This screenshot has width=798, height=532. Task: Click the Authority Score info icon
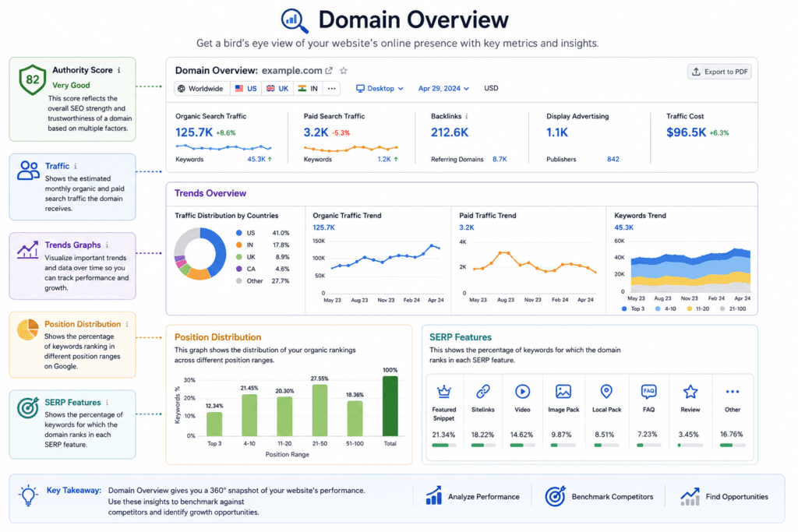tap(119, 70)
